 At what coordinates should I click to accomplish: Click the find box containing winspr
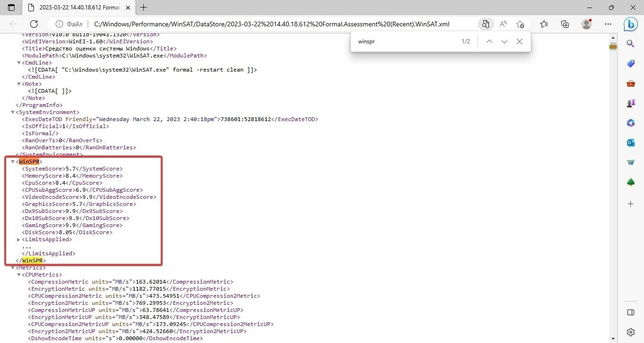(x=405, y=41)
